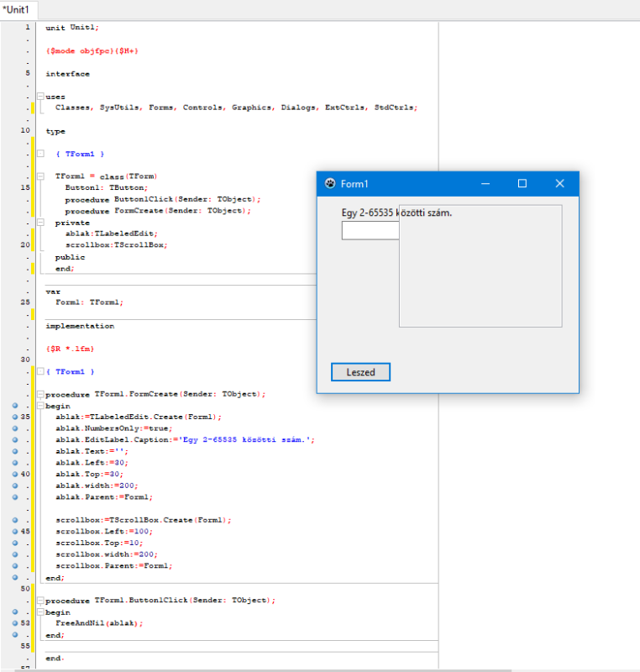Click the 'Egy 2-65535 közötti szám.' label in Form1

(x=396, y=213)
